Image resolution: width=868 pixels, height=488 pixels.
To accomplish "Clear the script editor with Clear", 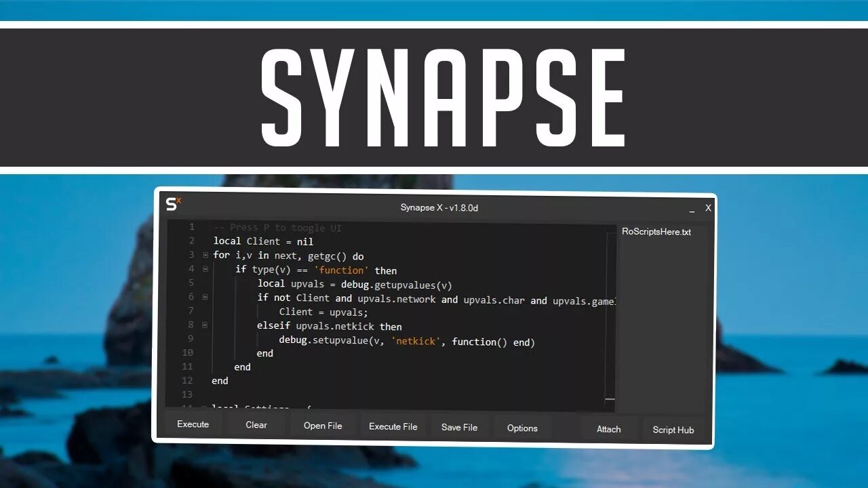I will (256, 425).
